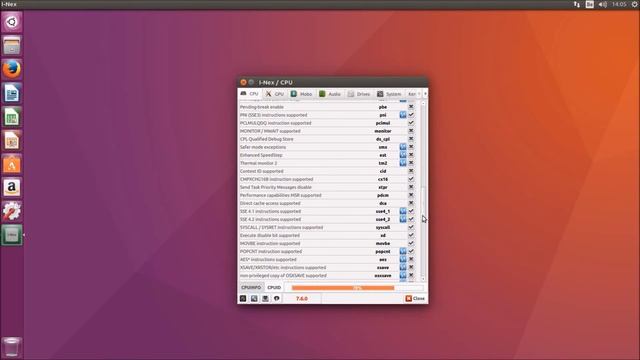Screen dimensions: 640x360
Task: Open the Ubuntu Dash search button
Action: pyautogui.click(x=12, y=22)
